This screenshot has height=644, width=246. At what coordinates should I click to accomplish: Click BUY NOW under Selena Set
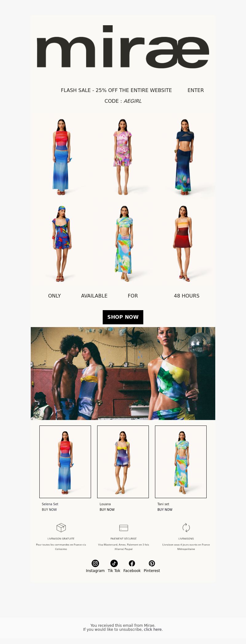tap(49, 510)
